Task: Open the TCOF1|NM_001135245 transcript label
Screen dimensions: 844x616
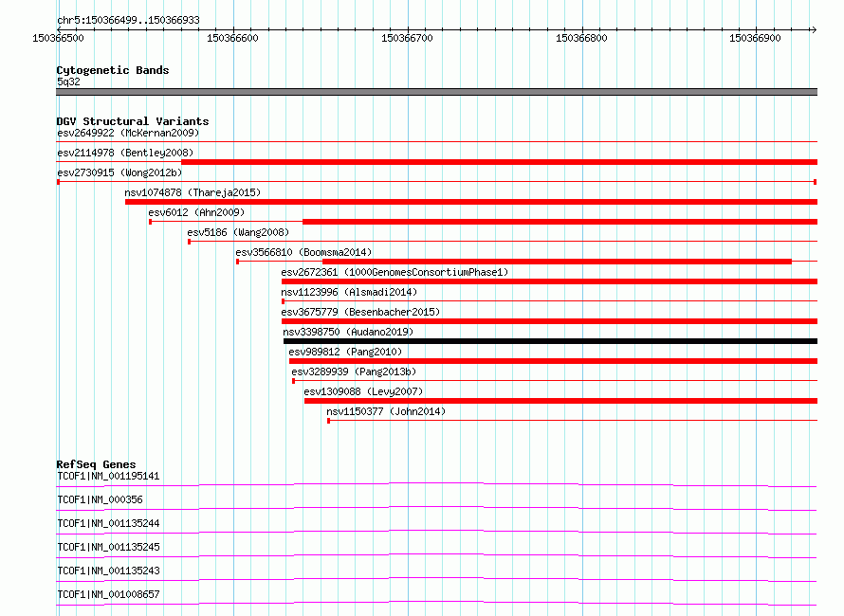Action: 108,547
